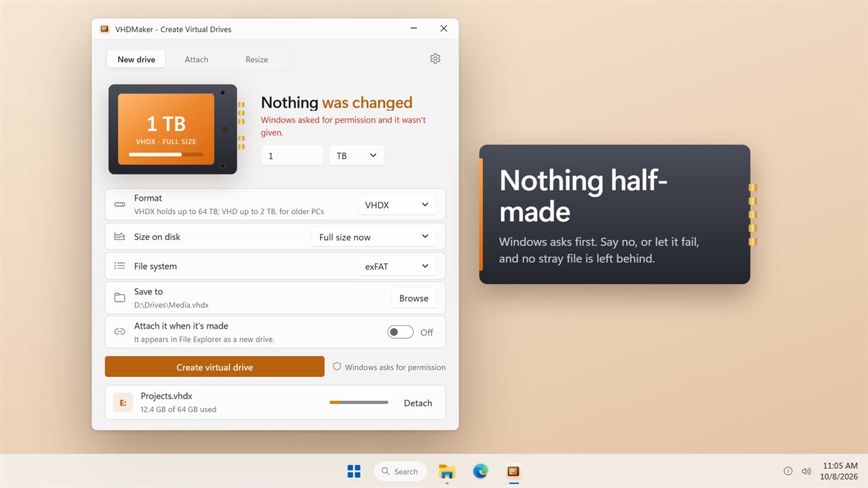
Task: Switch to the Attach tab
Action: coord(197,59)
